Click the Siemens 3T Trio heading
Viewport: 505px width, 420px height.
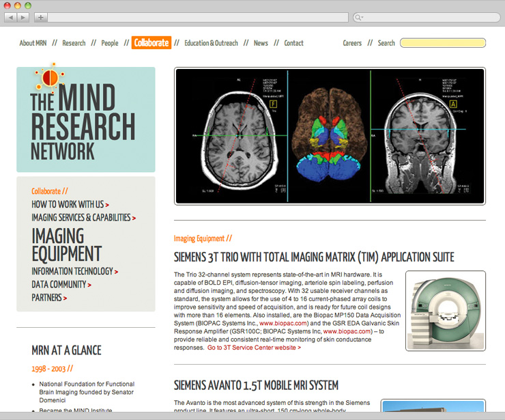point(314,257)
